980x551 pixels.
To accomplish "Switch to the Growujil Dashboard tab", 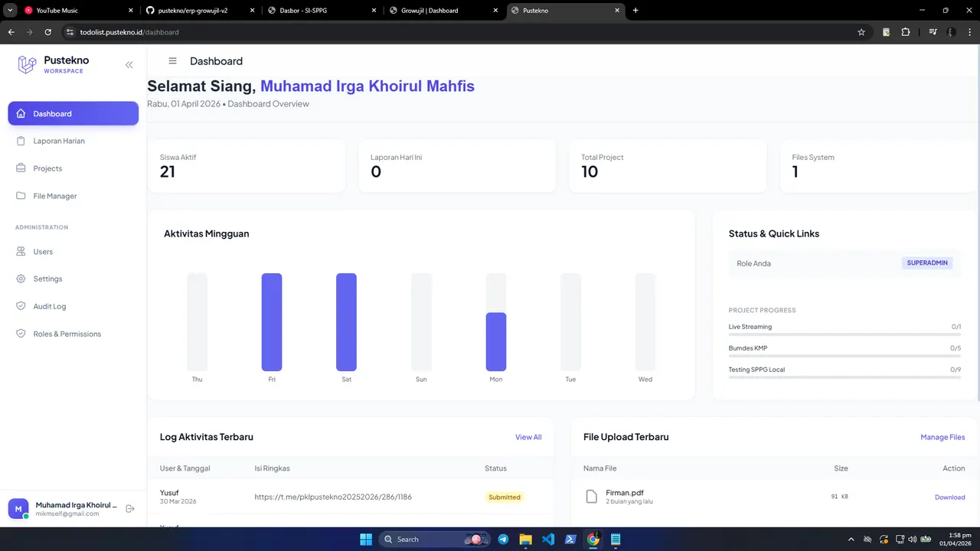I will [x=441, y=11].
